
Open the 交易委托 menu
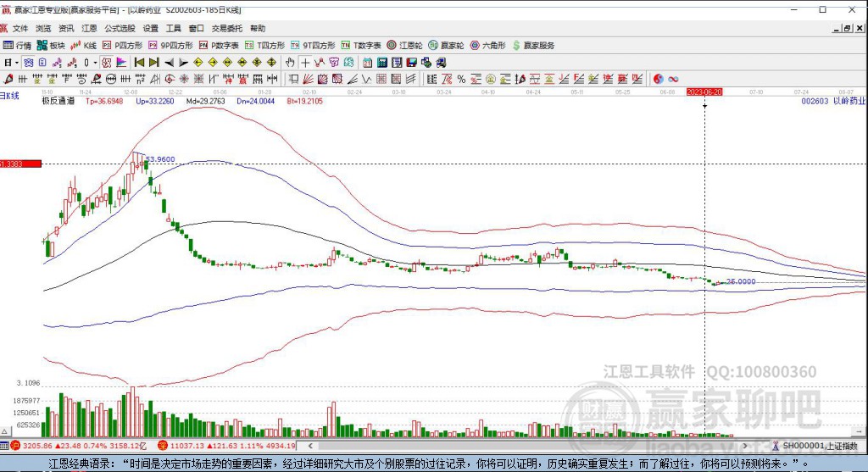(227, 28)
